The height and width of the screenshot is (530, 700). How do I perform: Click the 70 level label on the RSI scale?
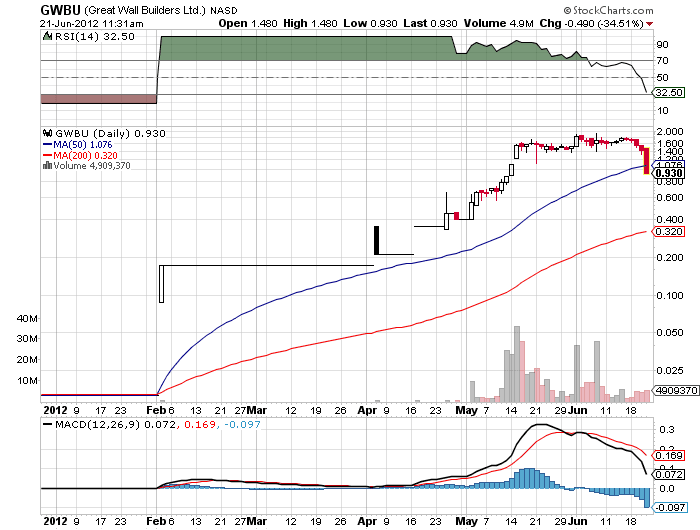pos(662,60)
